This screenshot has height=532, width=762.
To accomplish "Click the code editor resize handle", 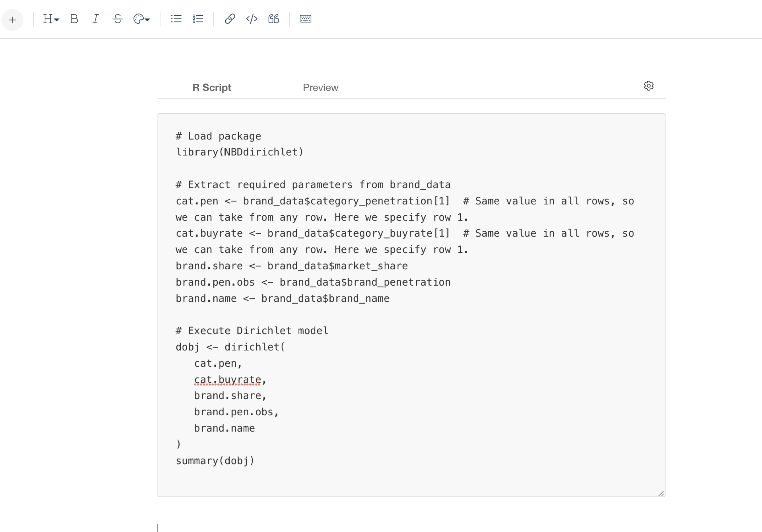I will coord(661,494).
